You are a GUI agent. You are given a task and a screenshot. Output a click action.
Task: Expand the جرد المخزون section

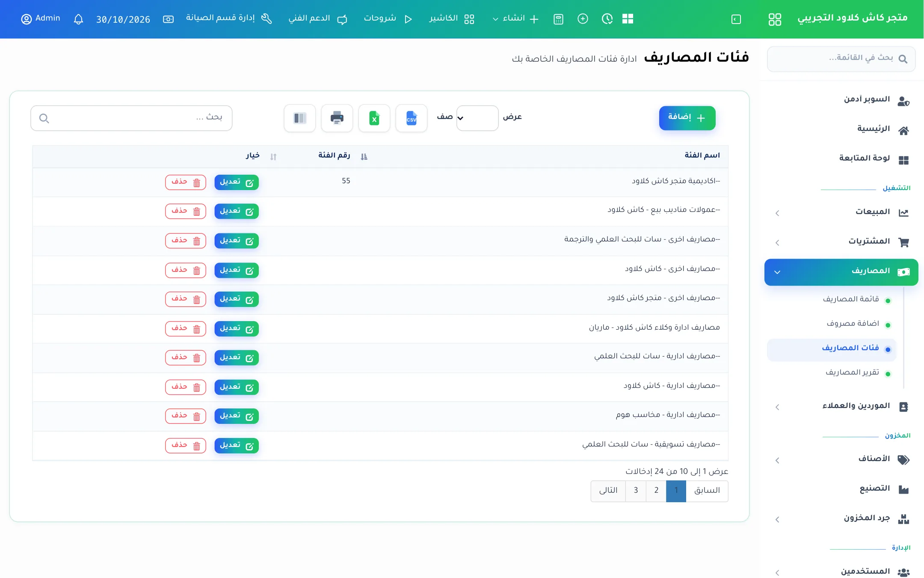click(x=841, y=519)
